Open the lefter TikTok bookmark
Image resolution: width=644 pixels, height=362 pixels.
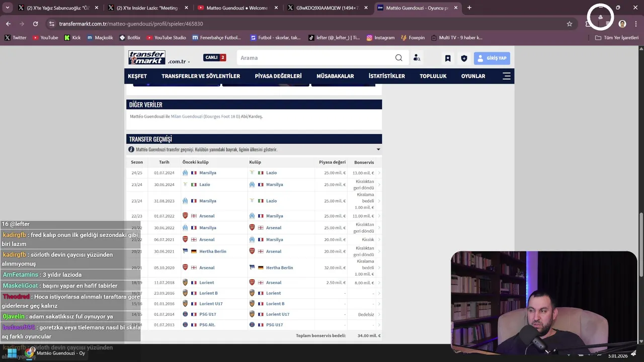coord(334,38)
